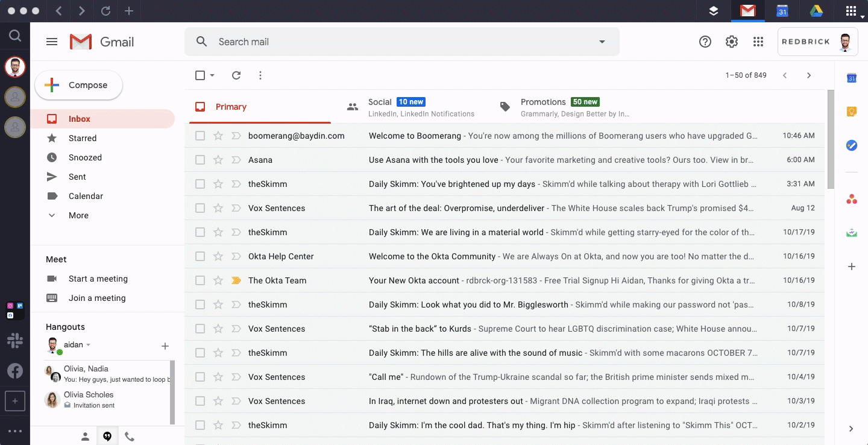This screenshot has height=445, width=868.
Task: Click Start a meeting
Action: 98,279
